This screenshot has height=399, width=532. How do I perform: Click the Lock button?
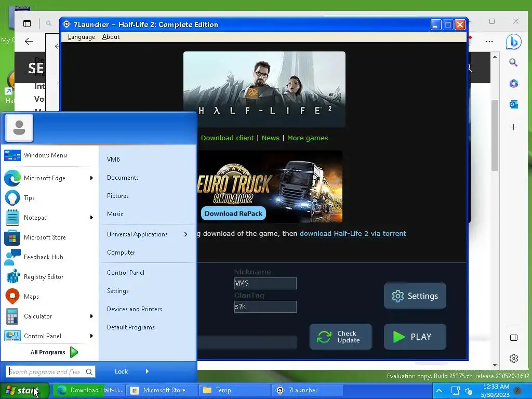point(121,371)
